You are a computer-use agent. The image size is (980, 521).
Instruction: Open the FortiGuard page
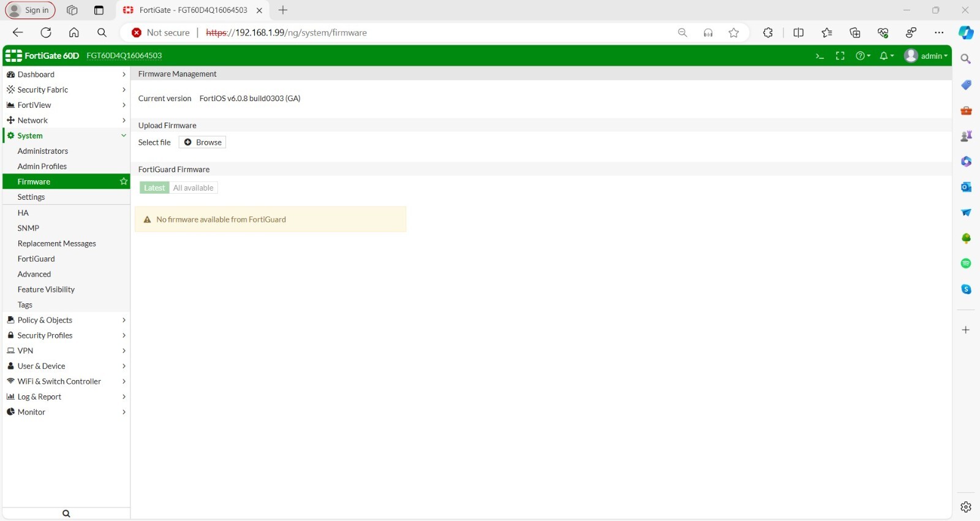click(66, 259)
